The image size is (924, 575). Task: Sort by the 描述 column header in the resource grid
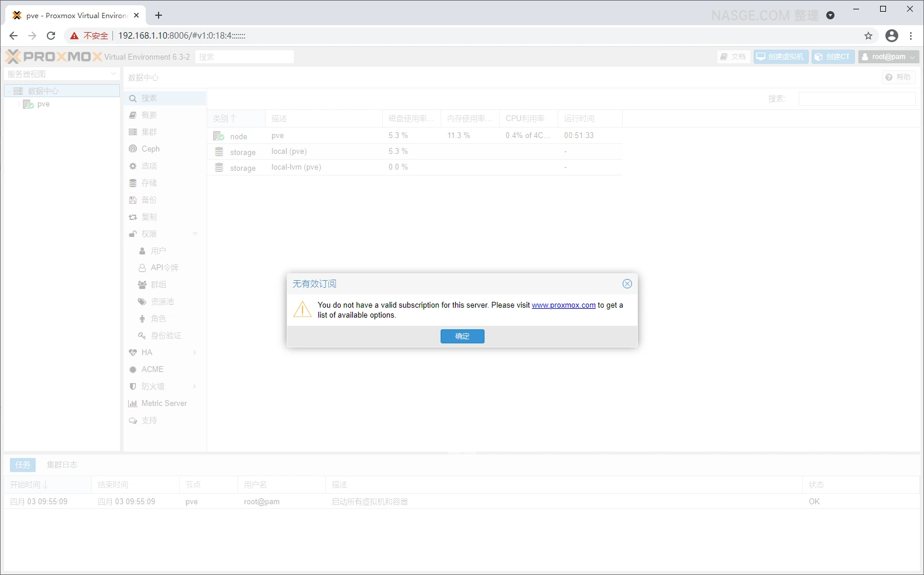click(324, 119)
